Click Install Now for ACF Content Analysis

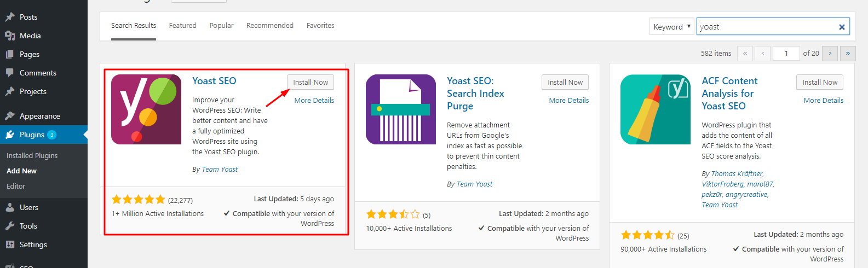pos(820,82)
